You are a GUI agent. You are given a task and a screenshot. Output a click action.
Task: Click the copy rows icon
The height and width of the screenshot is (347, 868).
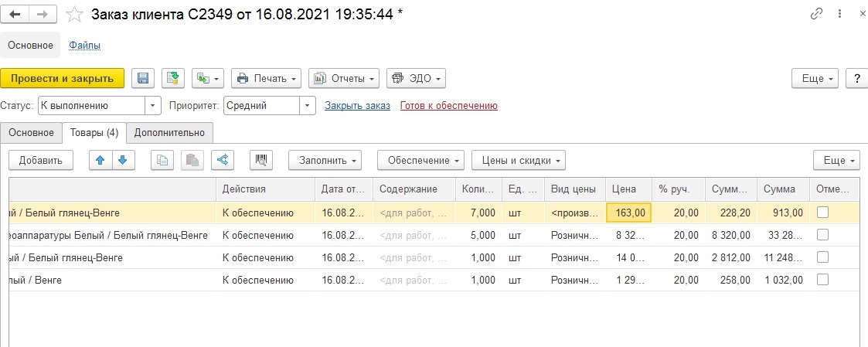tap(162, 160)
